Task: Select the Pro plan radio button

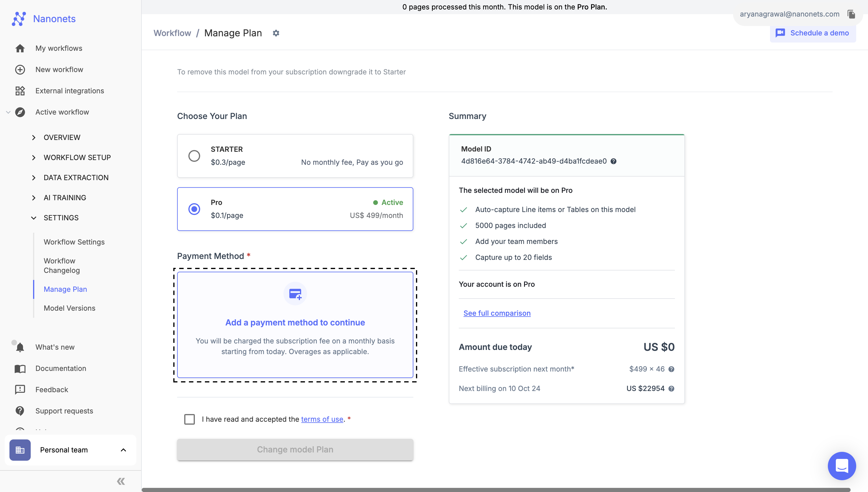Action: pyautogui.click(x=194, y=209)
